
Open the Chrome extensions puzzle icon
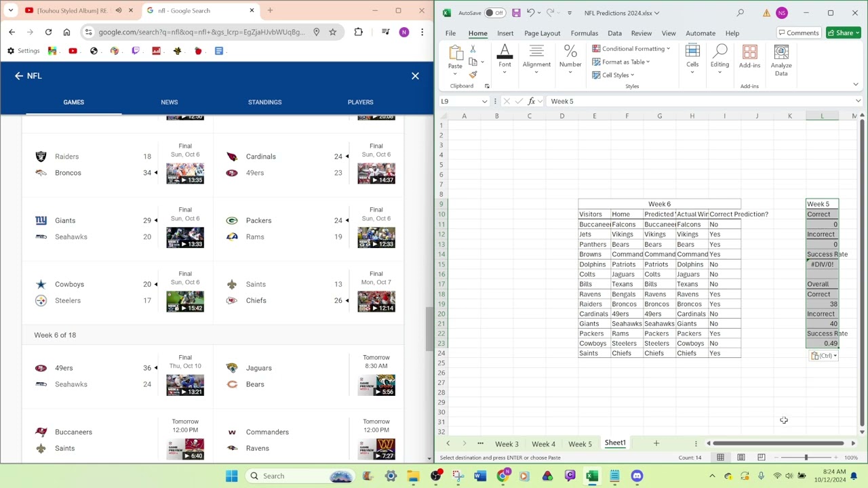pyautogui.click(x=358, y=32)
